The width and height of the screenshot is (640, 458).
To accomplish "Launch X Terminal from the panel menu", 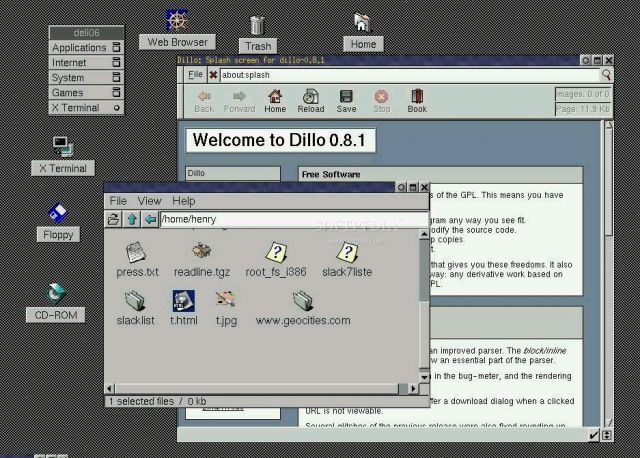I will click(86, 108).
